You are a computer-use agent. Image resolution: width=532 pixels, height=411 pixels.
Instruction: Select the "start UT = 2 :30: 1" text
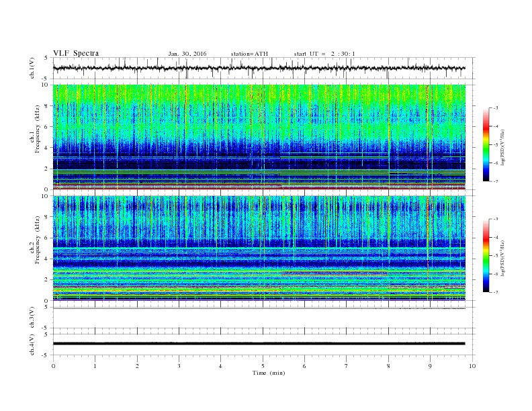(324, 54)
